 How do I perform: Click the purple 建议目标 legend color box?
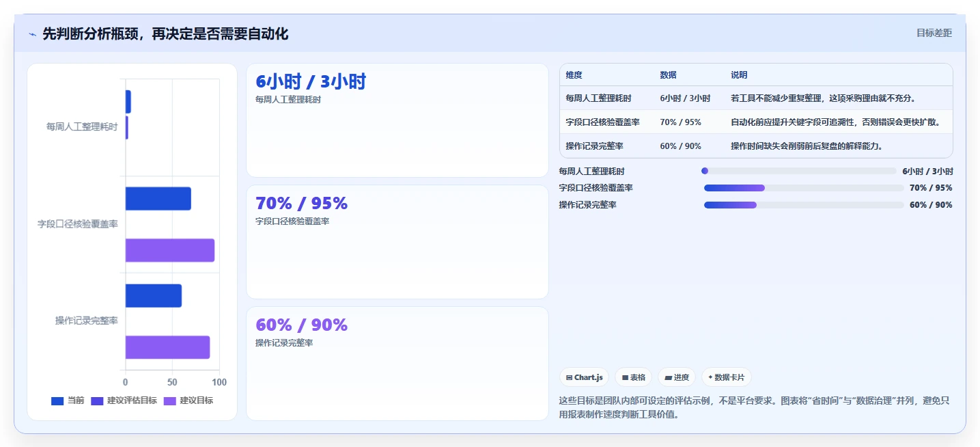tap(169, 401)
